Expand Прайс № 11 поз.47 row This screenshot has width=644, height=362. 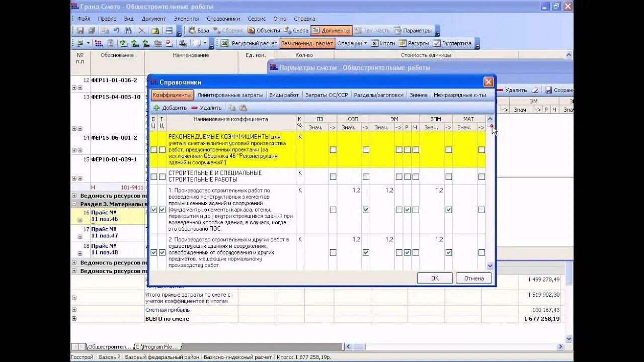[79, 237]
